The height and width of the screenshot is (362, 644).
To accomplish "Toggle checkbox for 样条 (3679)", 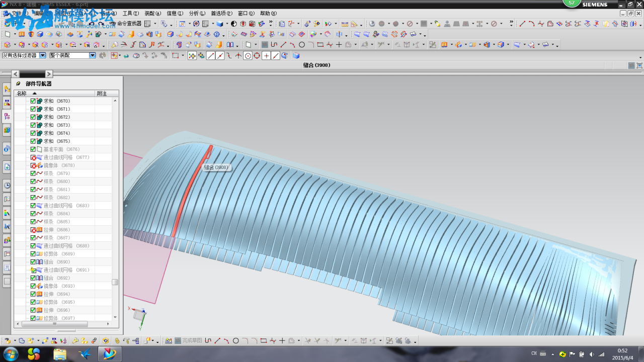I will [33, 173].
